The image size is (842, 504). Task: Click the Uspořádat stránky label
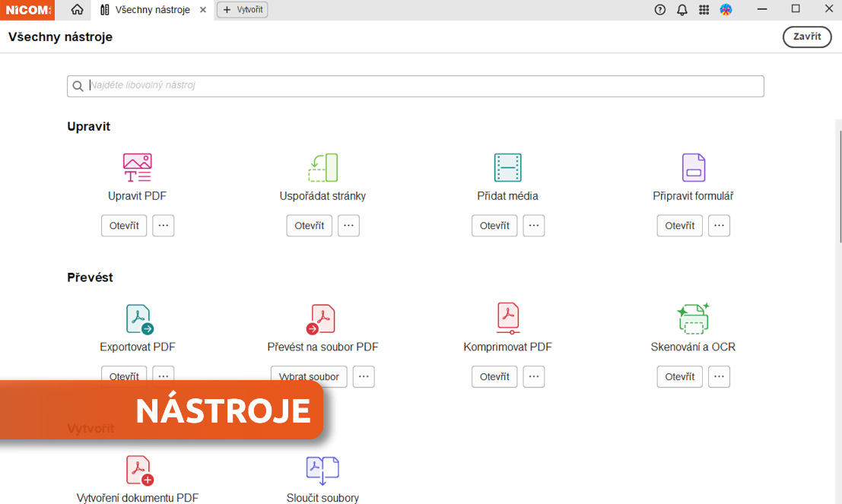point(323,196)
